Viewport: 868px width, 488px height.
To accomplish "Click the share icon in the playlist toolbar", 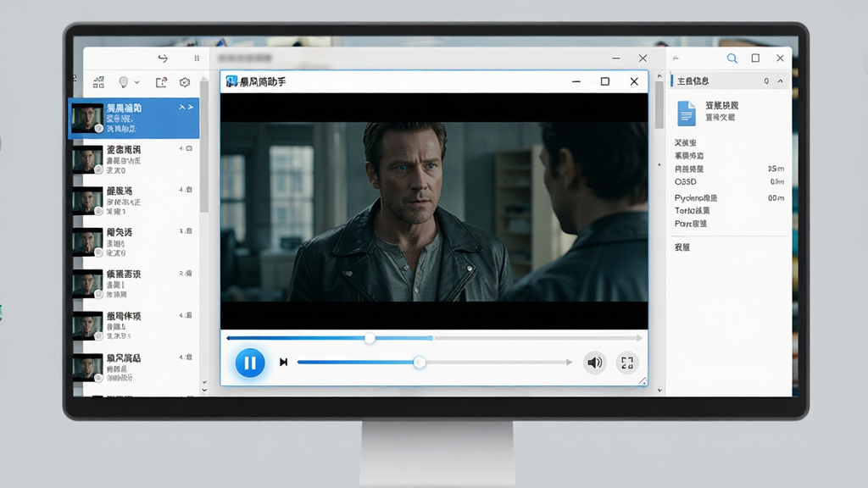I will 161,82.
